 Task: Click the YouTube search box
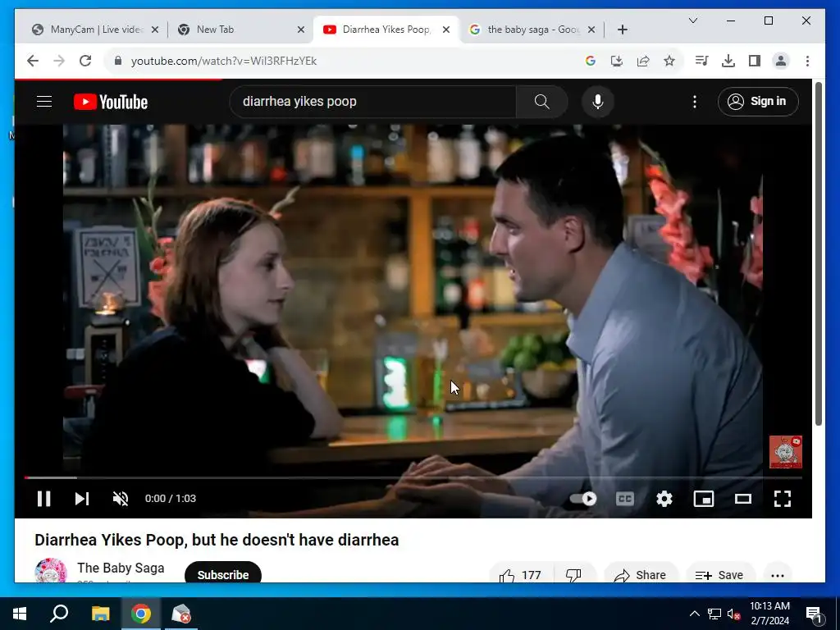coord(373,102)
